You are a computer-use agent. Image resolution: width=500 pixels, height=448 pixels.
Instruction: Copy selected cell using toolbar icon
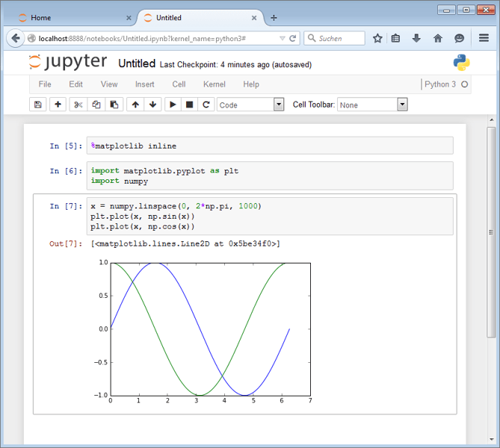(x=96, y=105)
